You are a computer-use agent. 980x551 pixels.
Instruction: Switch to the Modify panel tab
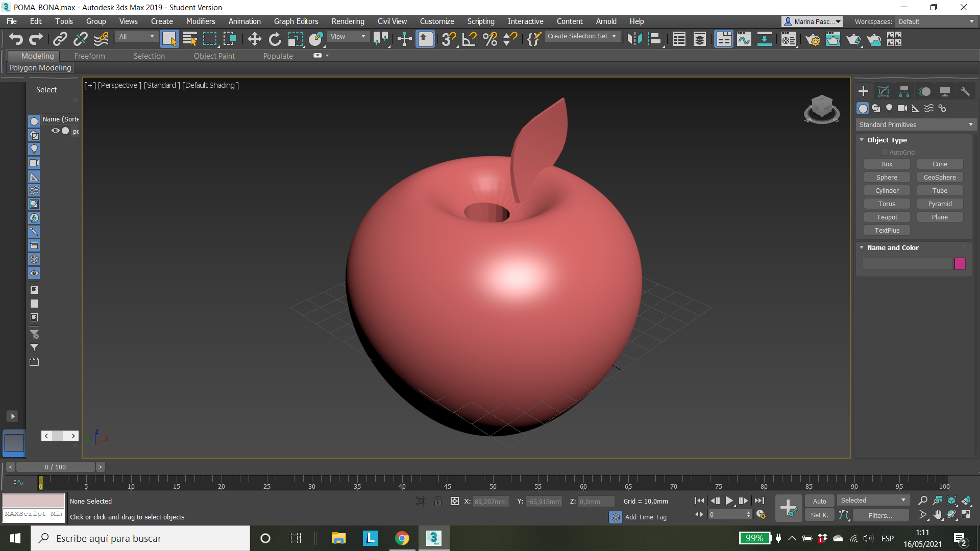884,91
